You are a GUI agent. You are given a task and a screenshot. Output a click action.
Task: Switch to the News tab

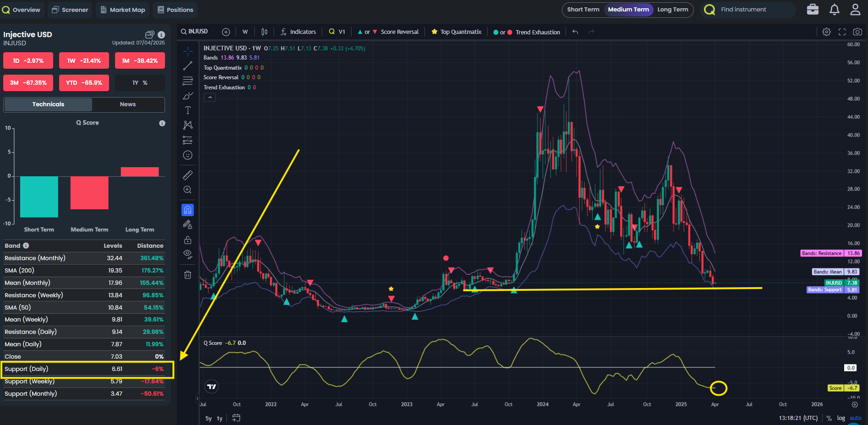[x=128, y=104]
